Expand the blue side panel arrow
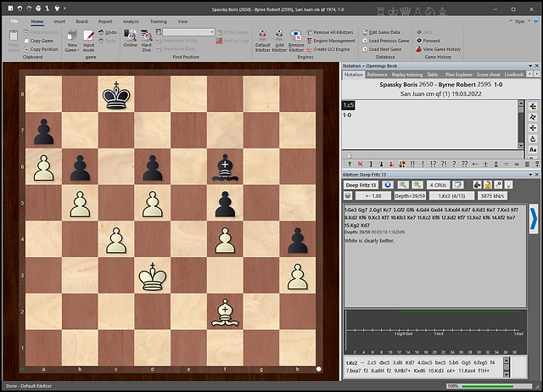This screenshot has height=392, width=543. pos(533,221)
